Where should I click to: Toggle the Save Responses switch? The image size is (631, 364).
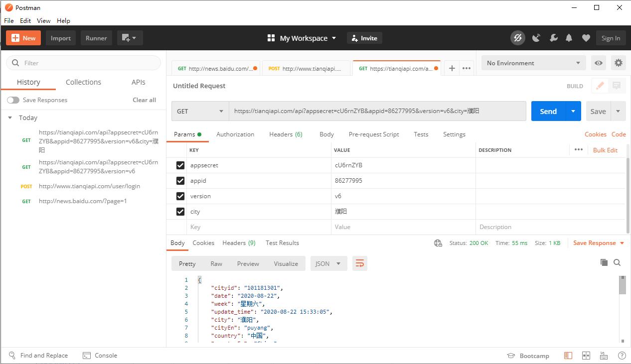[13, 100]
